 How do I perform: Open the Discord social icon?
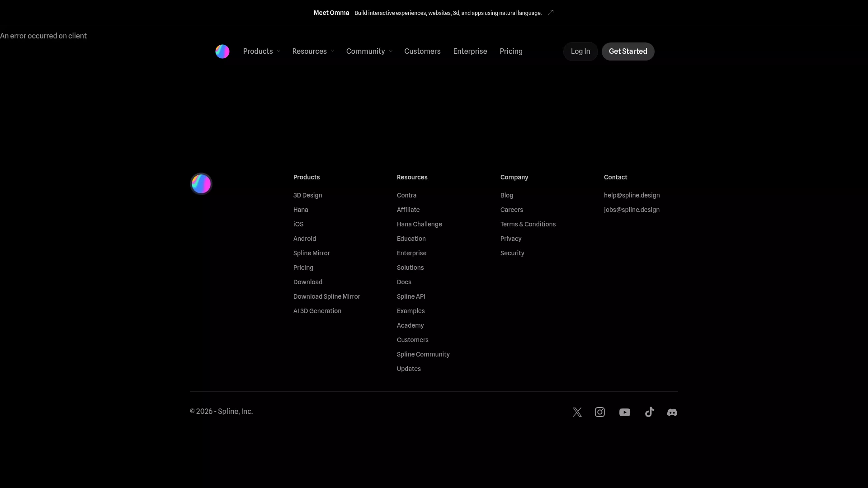point(672,412)
